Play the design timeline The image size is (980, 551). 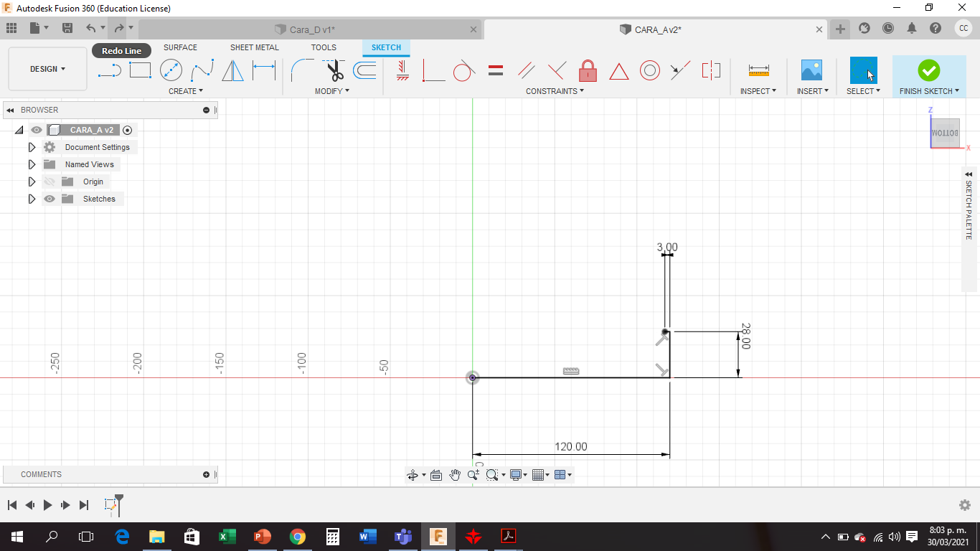point(47,505)
